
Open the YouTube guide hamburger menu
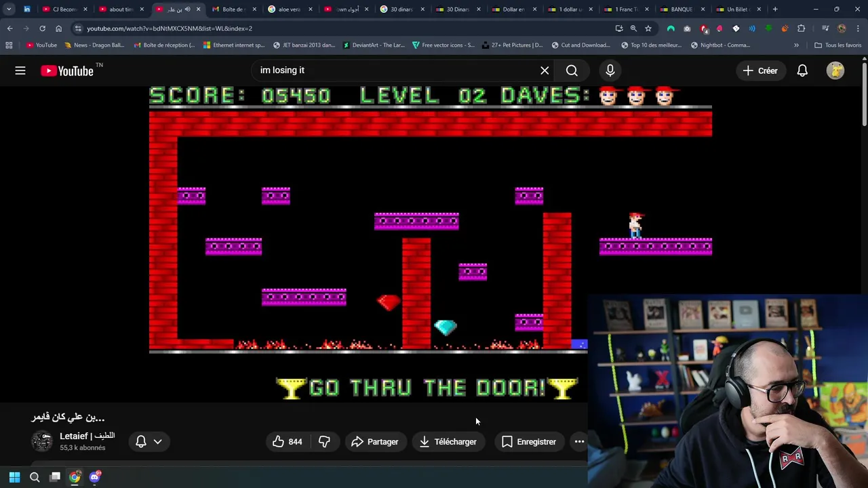coord(20,70)
